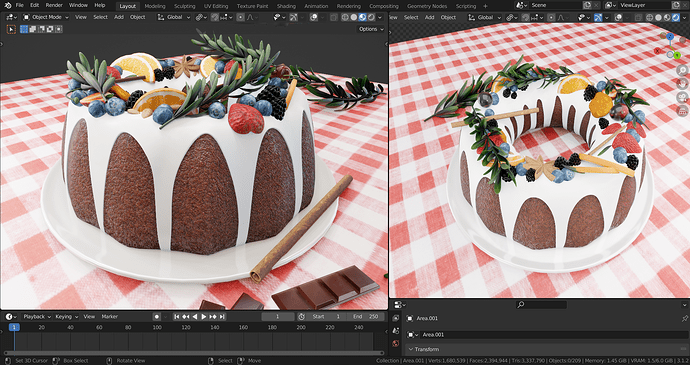Screen dimensions: 690x365
Task: Open the Edit menu
Action: (35, 6)
